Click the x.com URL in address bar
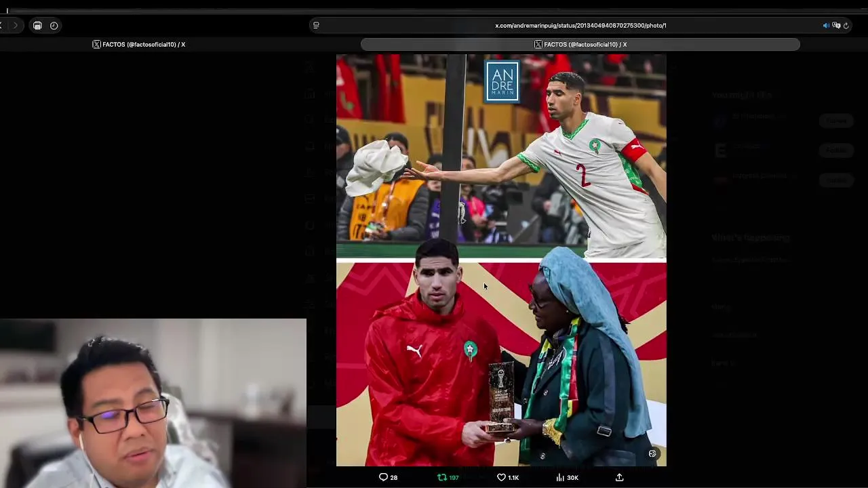This screenshot has height=488, width=868. coord(580,25)
